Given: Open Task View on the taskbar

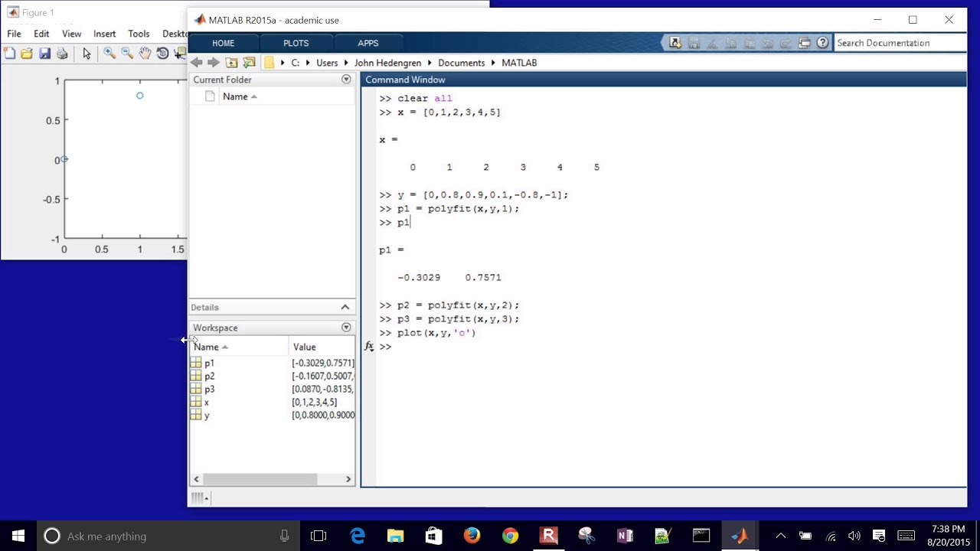Looking at the screenshot, I should 318,536.
